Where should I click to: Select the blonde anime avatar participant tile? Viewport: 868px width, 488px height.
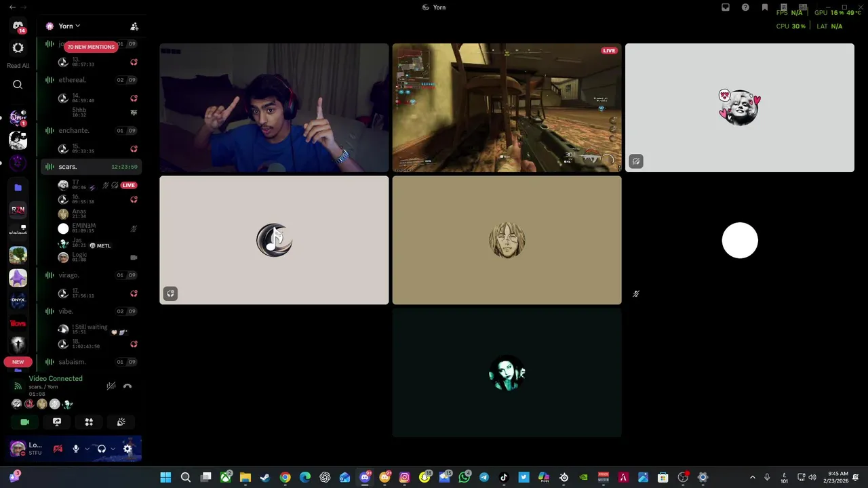tap(507, 241)
